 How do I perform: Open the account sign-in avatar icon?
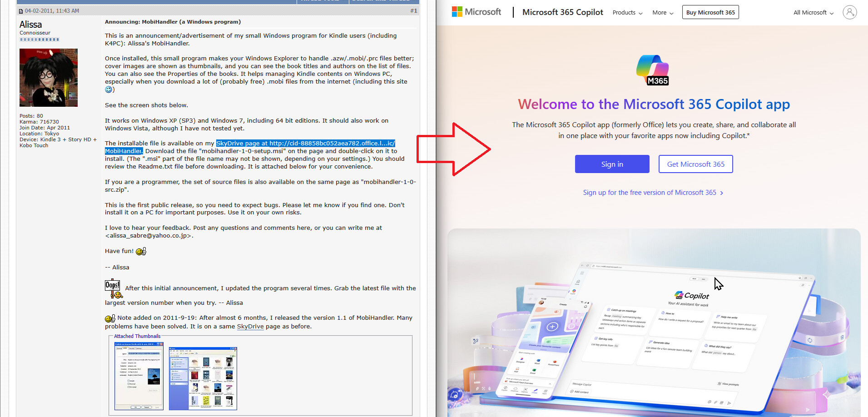849,12
